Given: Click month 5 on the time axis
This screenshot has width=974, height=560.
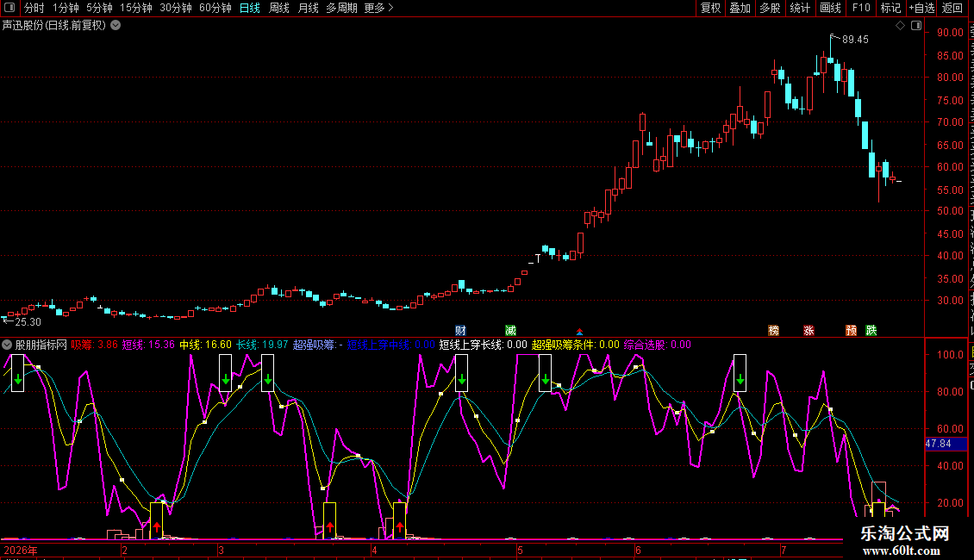Looking at the screenshot, I should point(520,550).
